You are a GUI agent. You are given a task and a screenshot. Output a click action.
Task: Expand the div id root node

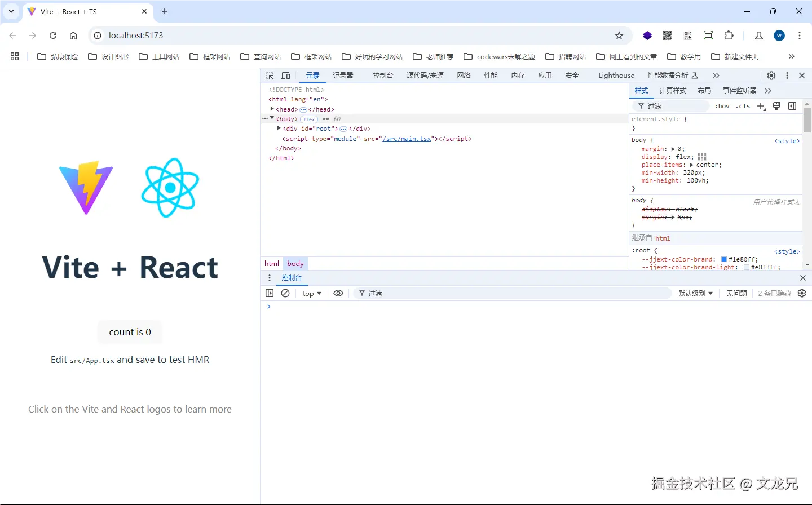pyautogui.click(x=279, y=129)
